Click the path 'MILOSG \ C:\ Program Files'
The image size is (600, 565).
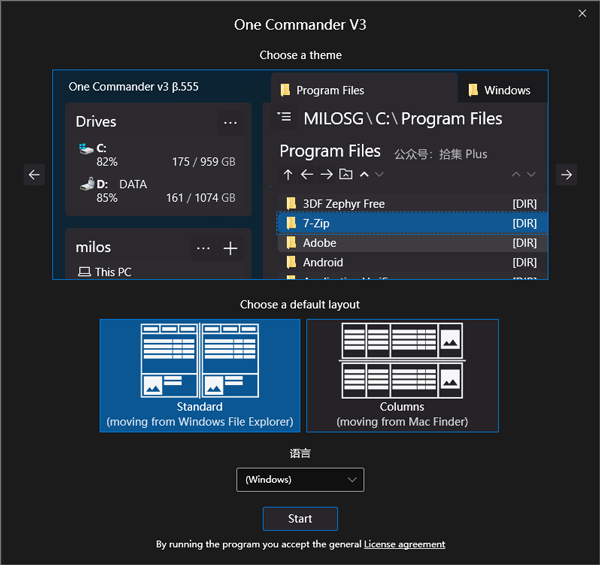coord(403,118)
